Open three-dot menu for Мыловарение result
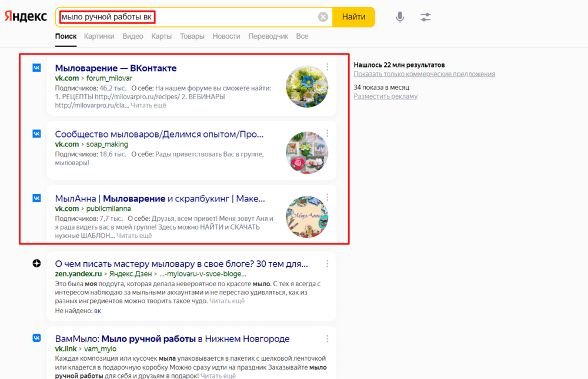 click(x=328, y=67)
